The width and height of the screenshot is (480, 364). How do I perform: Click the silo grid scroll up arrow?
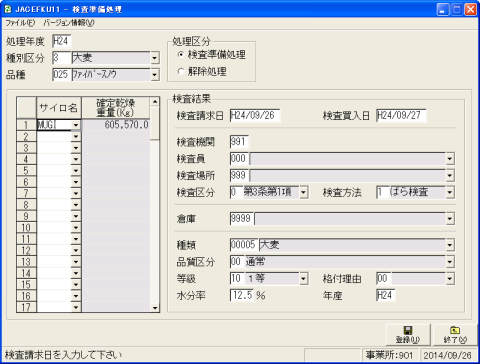click(155, 101)
